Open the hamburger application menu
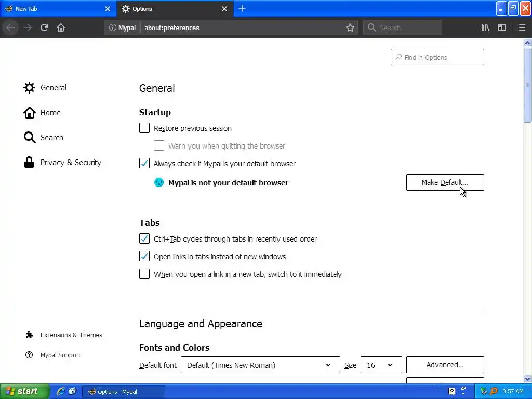532x399 pixels. pos(522,28)
